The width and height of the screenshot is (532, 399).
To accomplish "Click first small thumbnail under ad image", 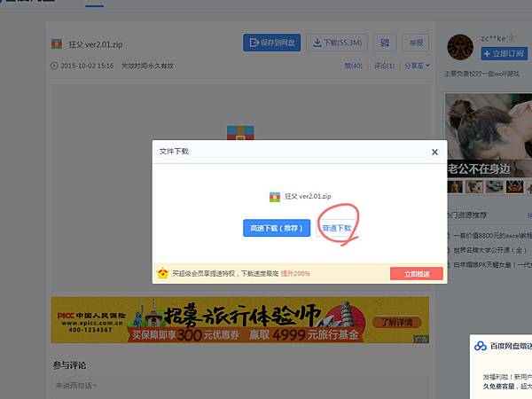I will coord(455,186).
